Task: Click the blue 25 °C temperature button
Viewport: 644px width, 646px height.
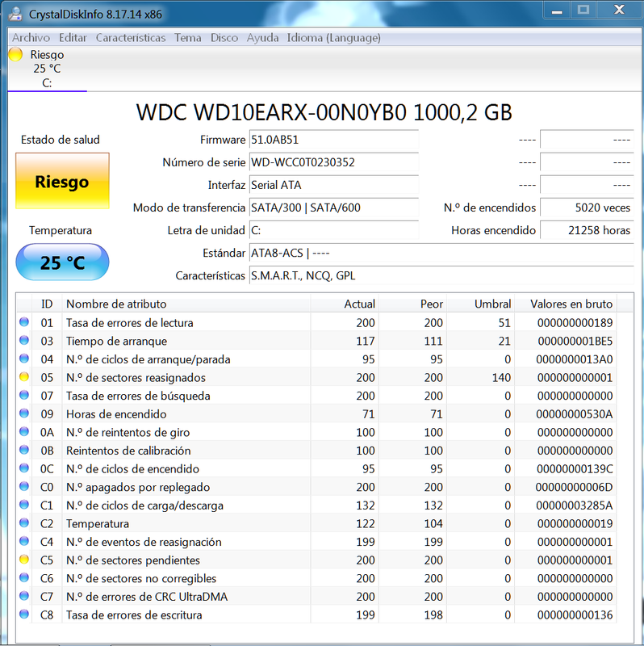Action: click(62, 262)
